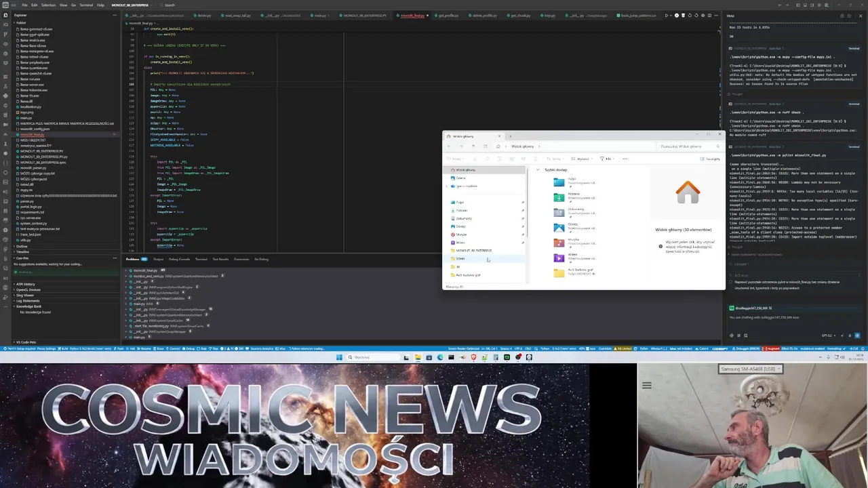868x488 pixels.
Task: Open the Terminal menu in the menu bar
Action: [86, 5]
